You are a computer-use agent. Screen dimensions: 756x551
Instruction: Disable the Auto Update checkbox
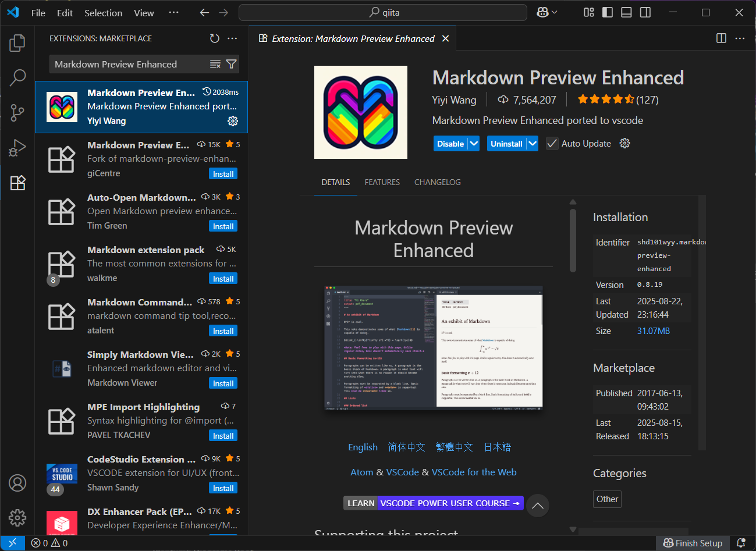coord(552,143)
